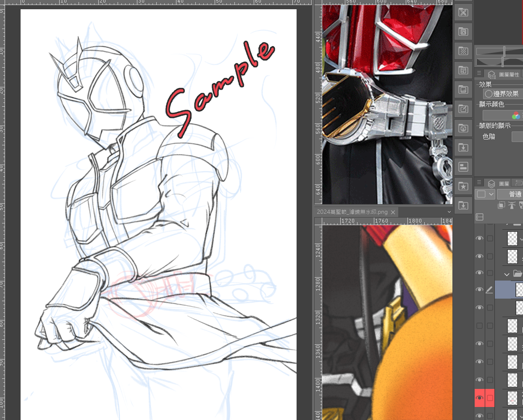Viewport: 523px width, 420px height.
Task: Switch to the 圖層屬性 tab
Action: pyautogui.click(x=503, y=74)
